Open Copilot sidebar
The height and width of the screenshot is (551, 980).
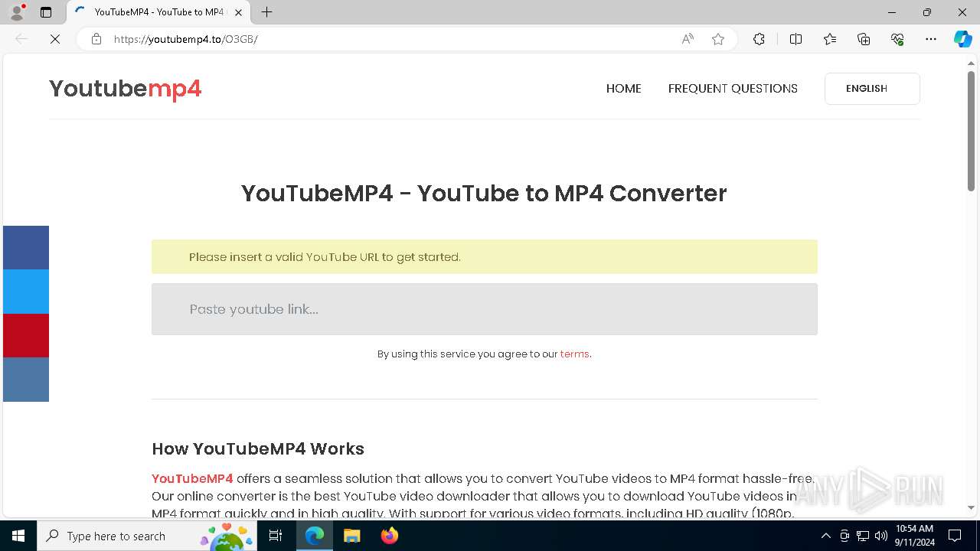point(962,39)
